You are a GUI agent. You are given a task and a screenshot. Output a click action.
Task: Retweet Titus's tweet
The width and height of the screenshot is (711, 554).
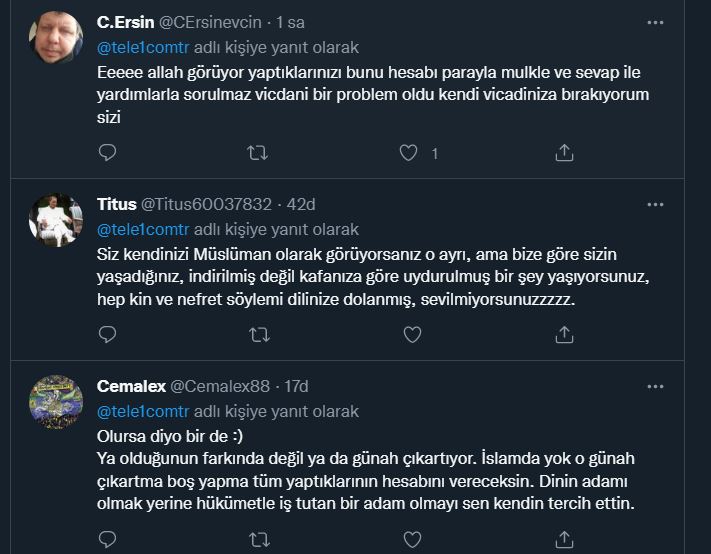click(257, 334)
